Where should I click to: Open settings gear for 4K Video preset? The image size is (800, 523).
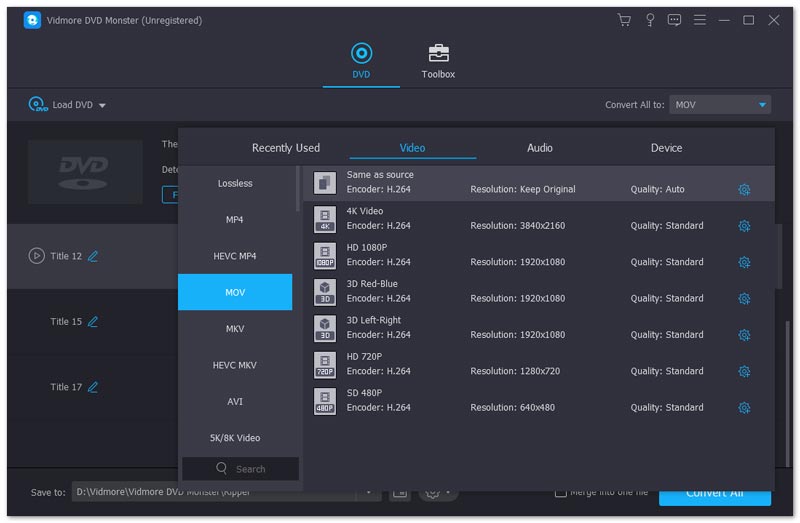[x=743, y=226]
